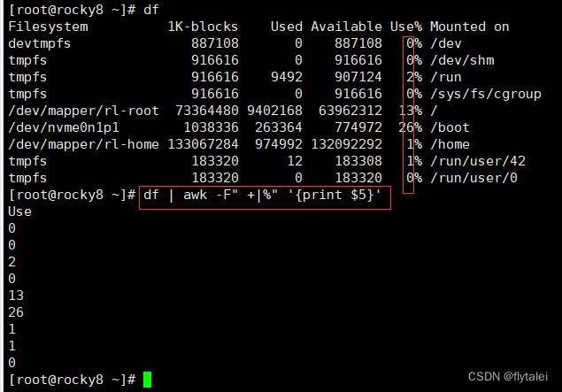Click the "/sys/fs/cgroup" mount point
Screen dimensions: 562x392
(x=486, y=94)
